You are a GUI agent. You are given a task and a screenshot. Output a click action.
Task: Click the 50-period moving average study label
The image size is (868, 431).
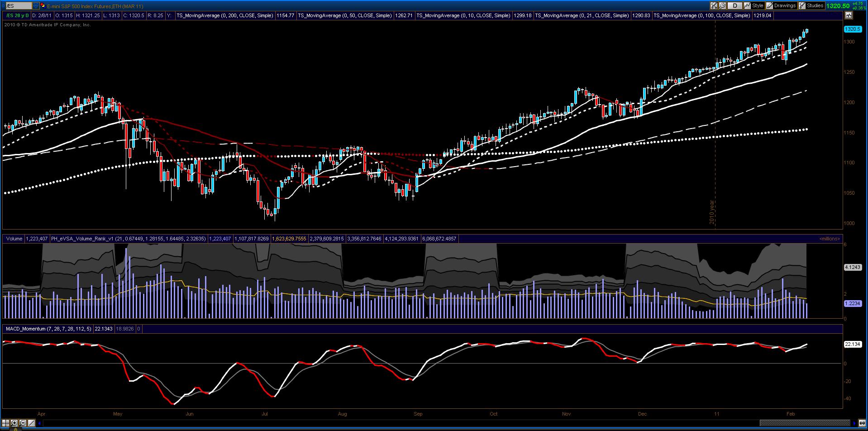[345, 15]
